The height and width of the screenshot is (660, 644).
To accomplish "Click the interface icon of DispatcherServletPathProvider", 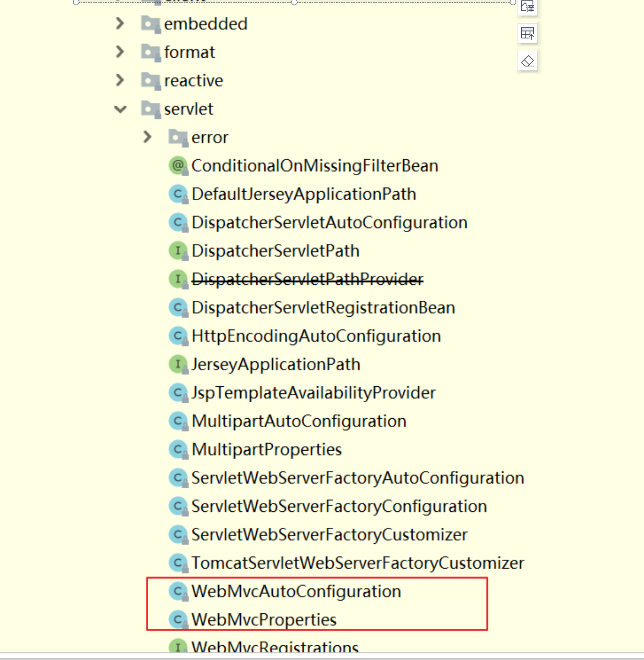I will (179, 279).
